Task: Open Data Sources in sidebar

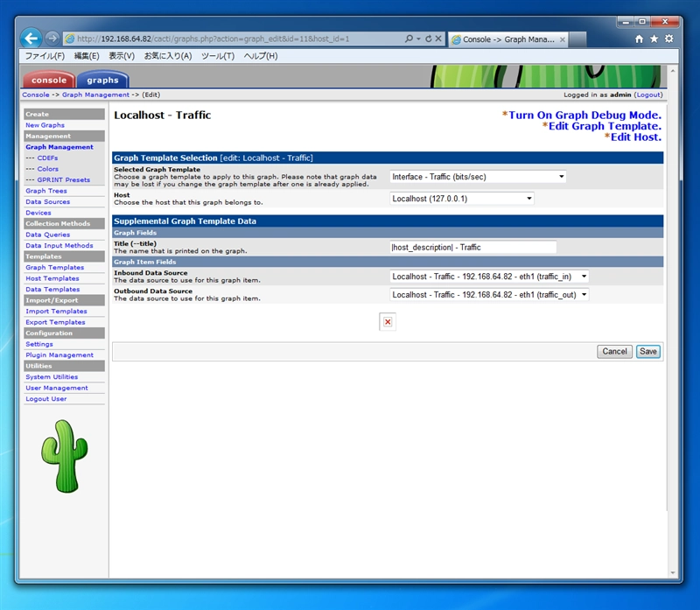Action: (x=48, y=202)
